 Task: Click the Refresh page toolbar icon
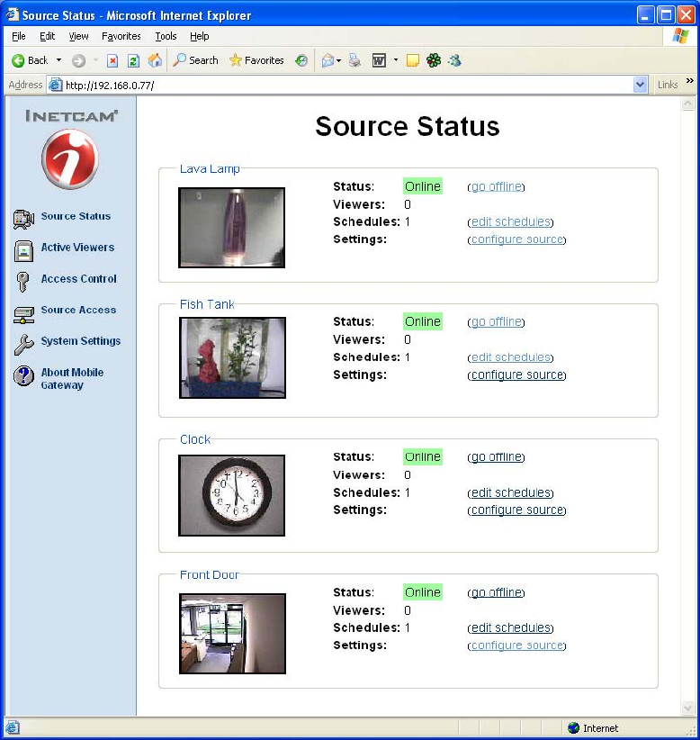[x=133, y=60]
